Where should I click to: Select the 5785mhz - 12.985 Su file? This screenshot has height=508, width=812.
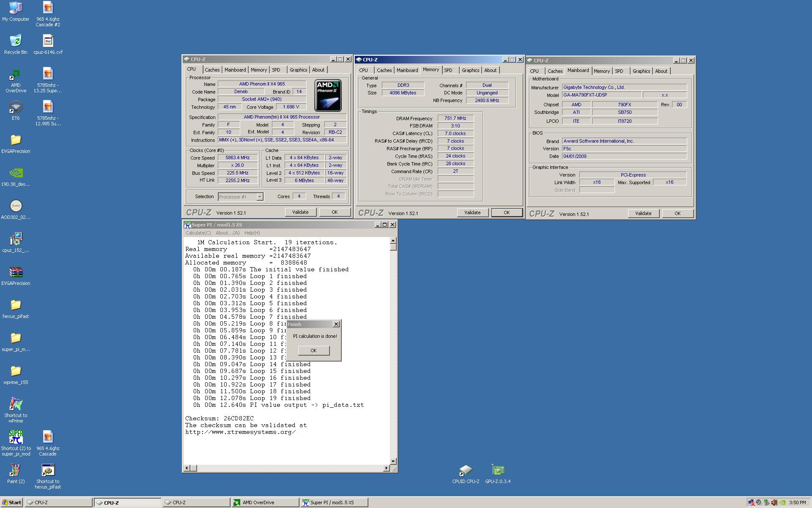pos(48,113)
